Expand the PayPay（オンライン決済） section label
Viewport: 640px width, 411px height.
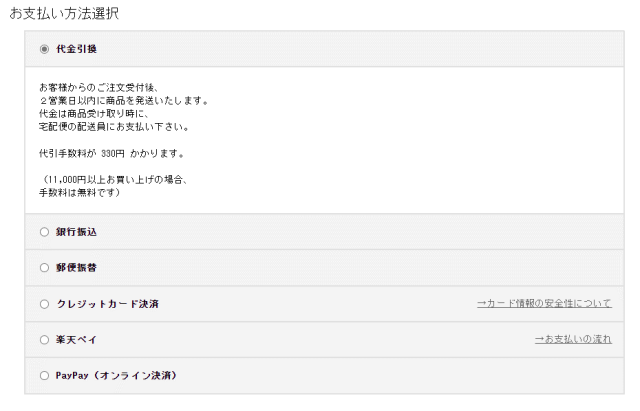point(117,375)
